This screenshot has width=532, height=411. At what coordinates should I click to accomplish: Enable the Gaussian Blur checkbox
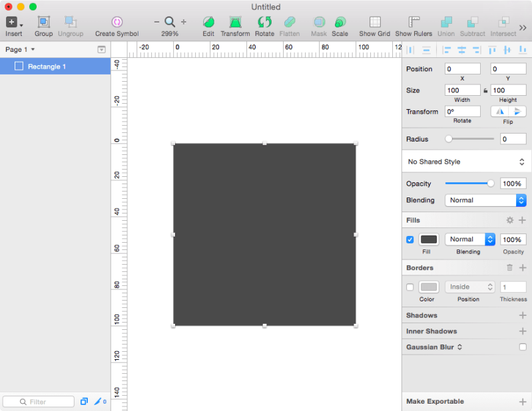click(x=523, y=347)
